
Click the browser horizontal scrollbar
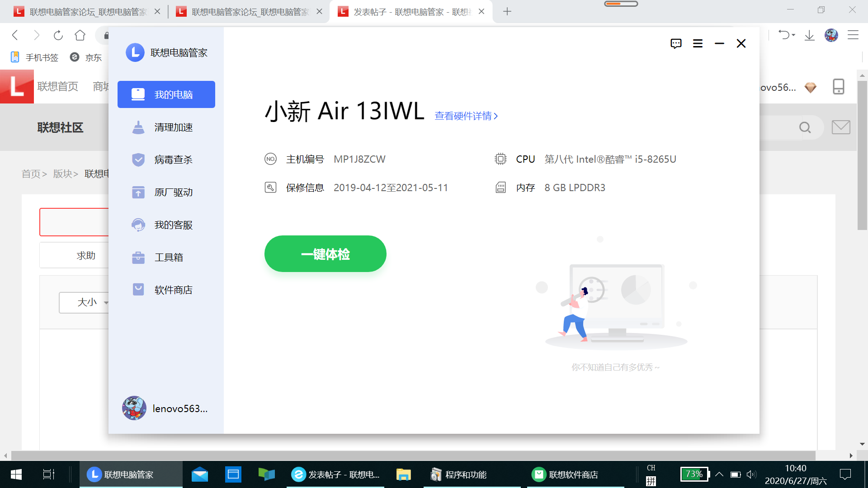click(413, 455)
